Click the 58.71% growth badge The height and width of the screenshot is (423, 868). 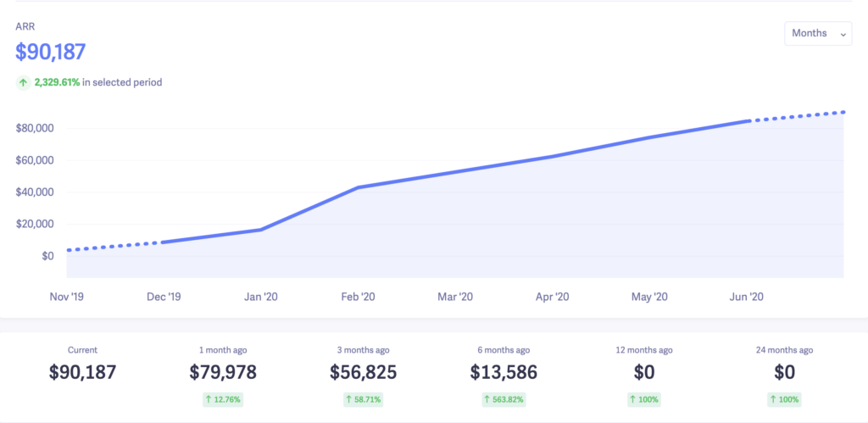click(363, 398)
